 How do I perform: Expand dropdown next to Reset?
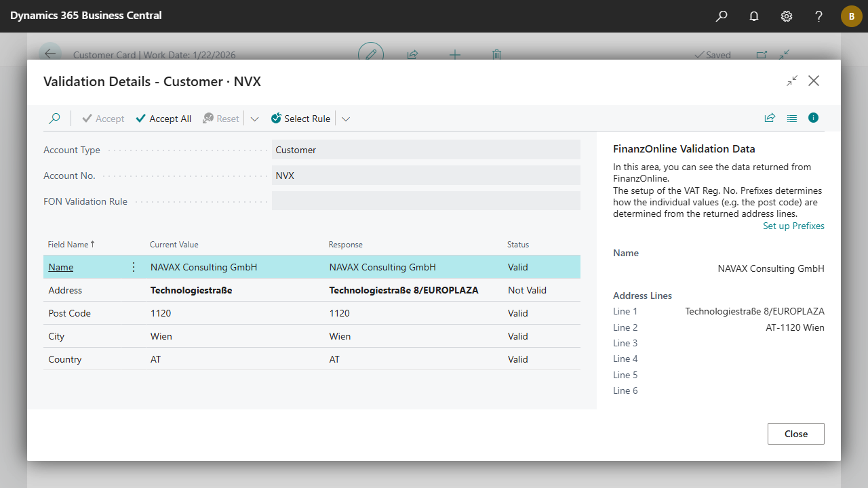(255, 119)
